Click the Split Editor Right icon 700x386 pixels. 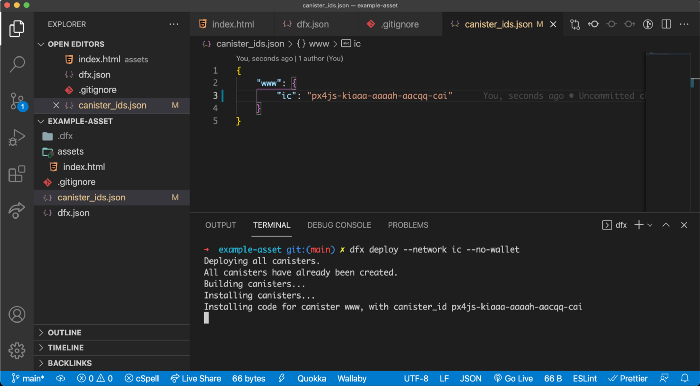coord(666,24)
